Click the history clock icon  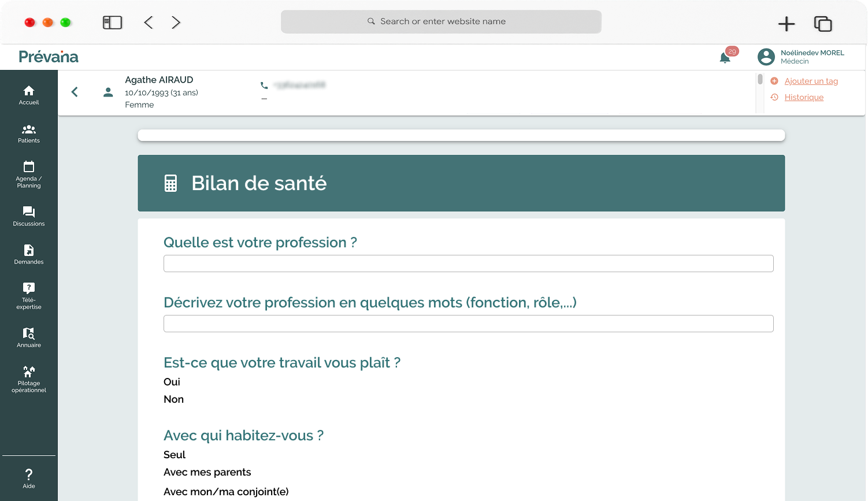pyautogui.click(x=774, y=97)
